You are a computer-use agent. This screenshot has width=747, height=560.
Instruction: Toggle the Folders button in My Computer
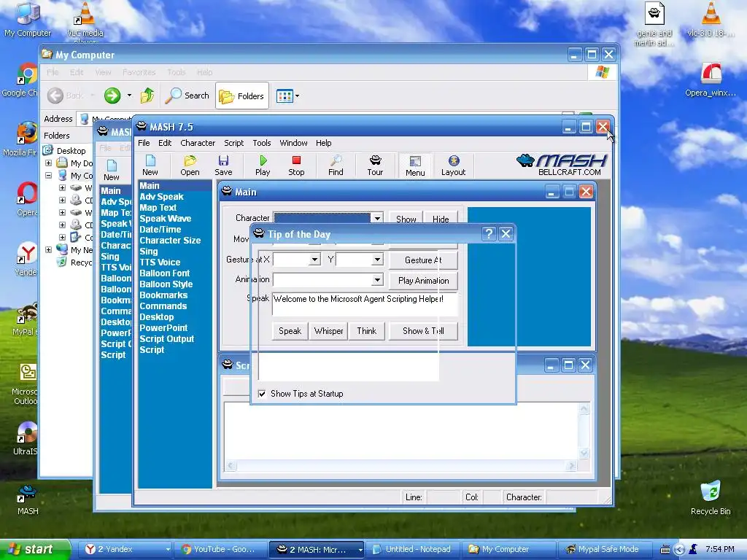pyautogui.click(x=242, y=96)
